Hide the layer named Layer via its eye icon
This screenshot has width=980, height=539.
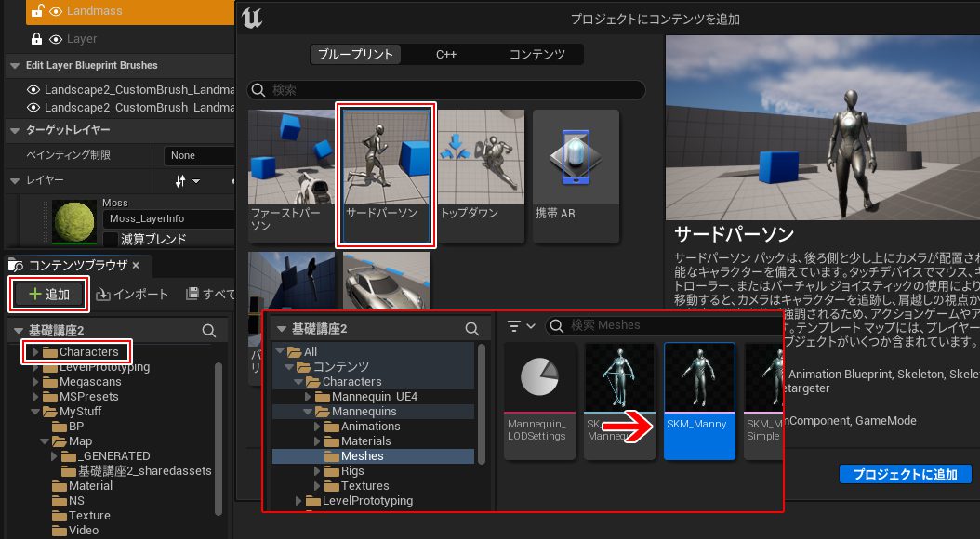tap(56, 39)
